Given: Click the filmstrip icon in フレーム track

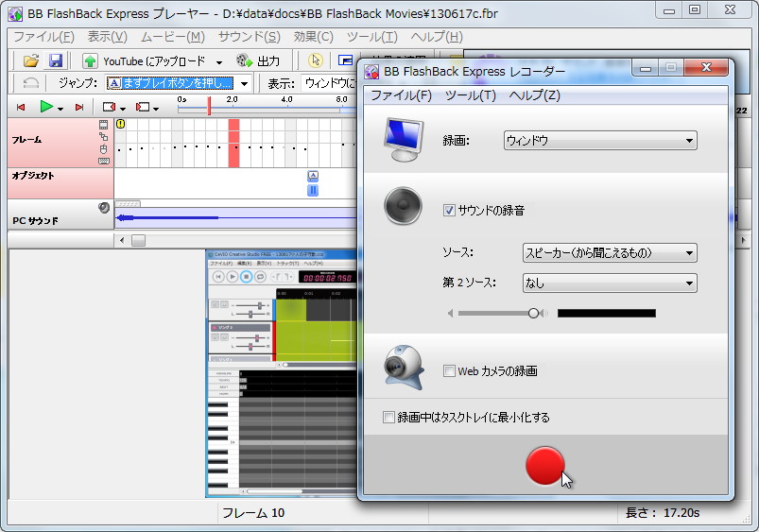Looking at the screenshot, I should (x=104, y=125).
